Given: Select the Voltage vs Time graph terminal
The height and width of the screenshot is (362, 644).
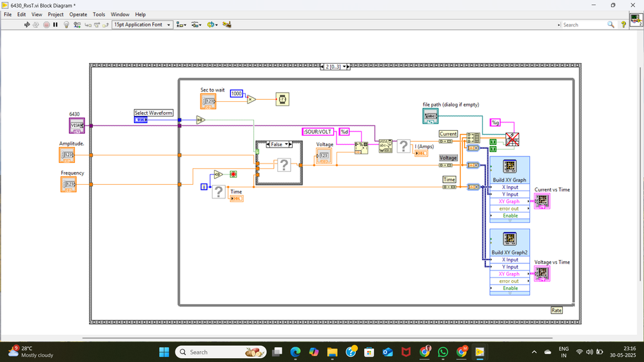Looking at the screenshot, I should [x=542, y=274].
